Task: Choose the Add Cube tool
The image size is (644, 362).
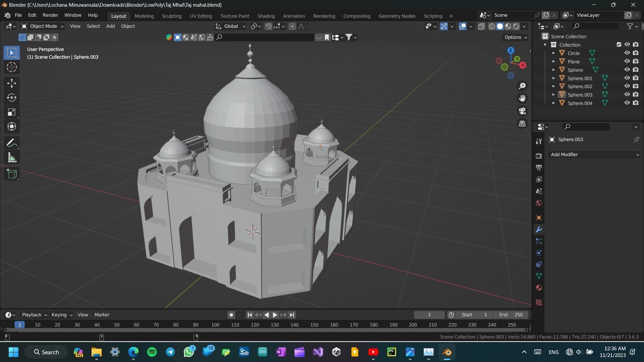Action: click(x=12, y=174)
